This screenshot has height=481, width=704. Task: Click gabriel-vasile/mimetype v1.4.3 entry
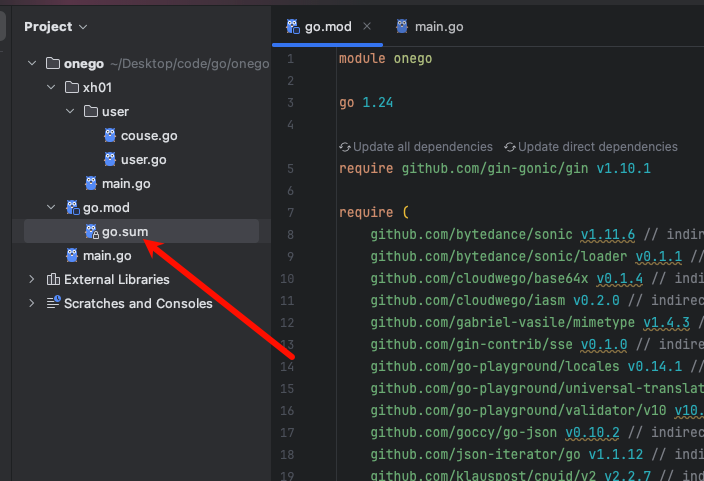click(x=530, y=322)
